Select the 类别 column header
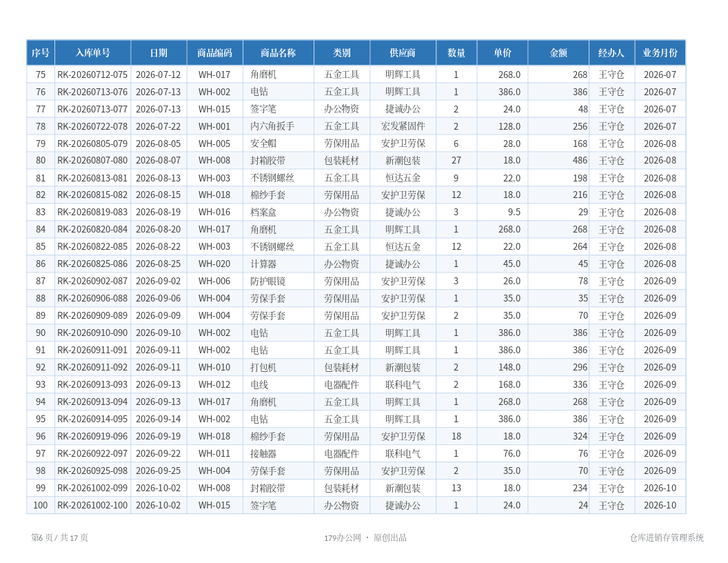 (342, 53)
